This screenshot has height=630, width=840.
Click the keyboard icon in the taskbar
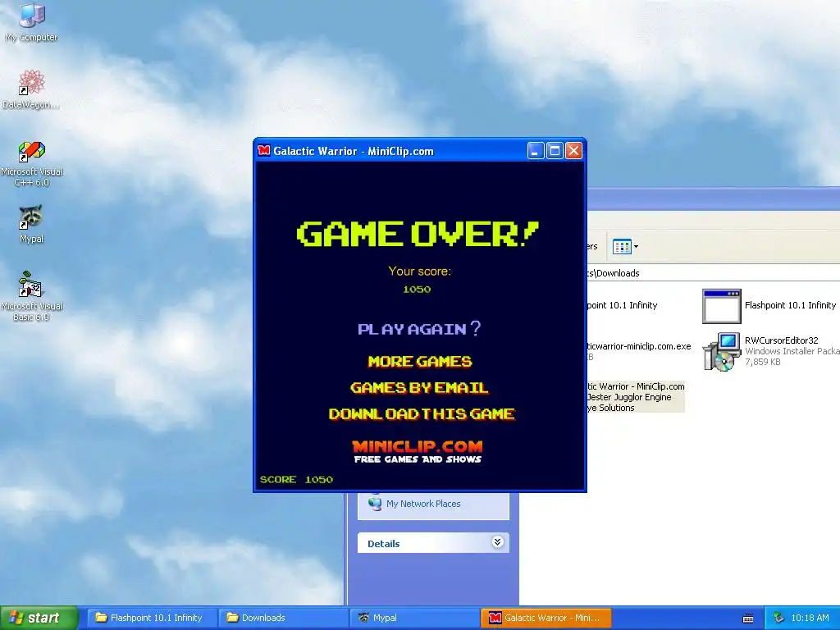(x=748, y=619)
